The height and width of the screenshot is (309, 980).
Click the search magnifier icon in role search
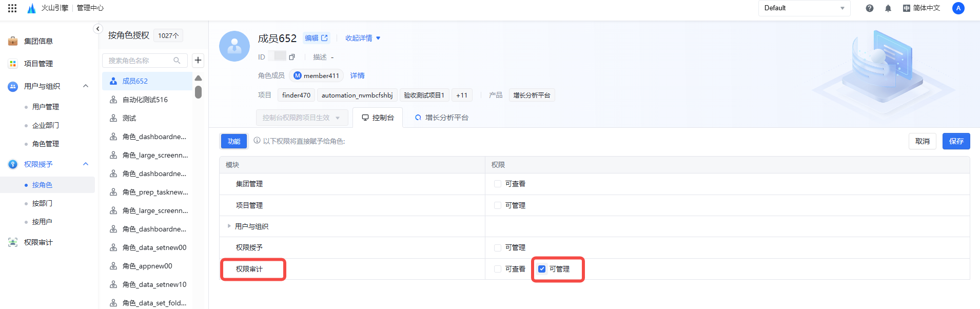point(177,61)
